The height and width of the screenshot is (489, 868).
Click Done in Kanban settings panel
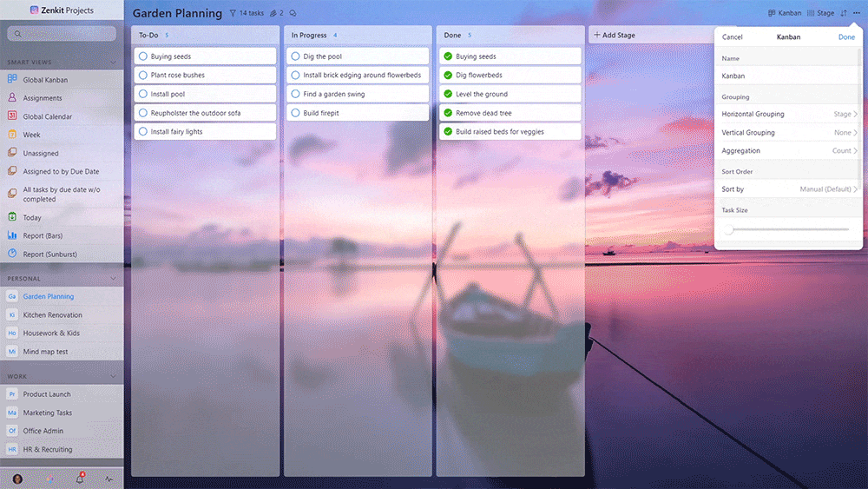tap(845, 37)
